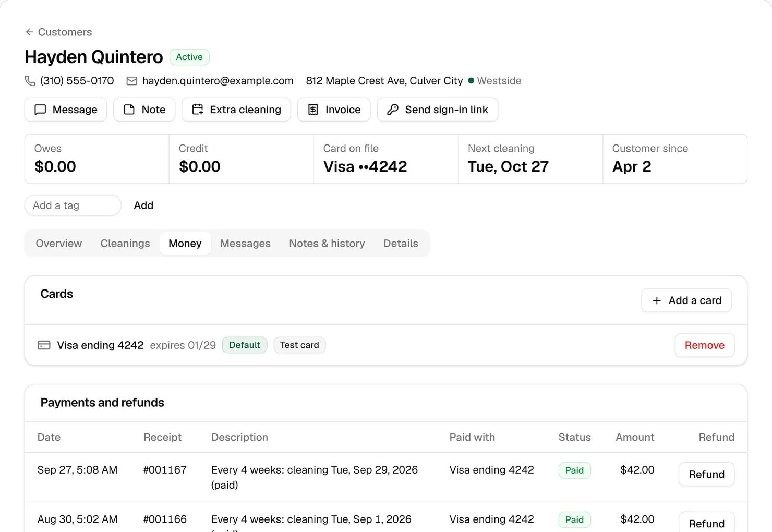
Task: Click the Test card badge
Action: (299, 345)
